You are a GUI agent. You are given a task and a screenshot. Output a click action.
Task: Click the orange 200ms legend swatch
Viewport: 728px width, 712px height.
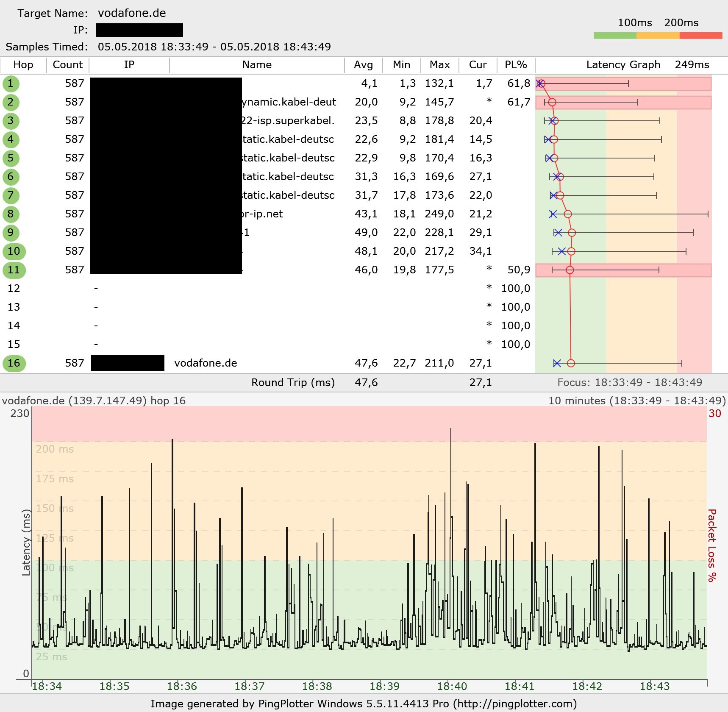click(x=658, y=36)
